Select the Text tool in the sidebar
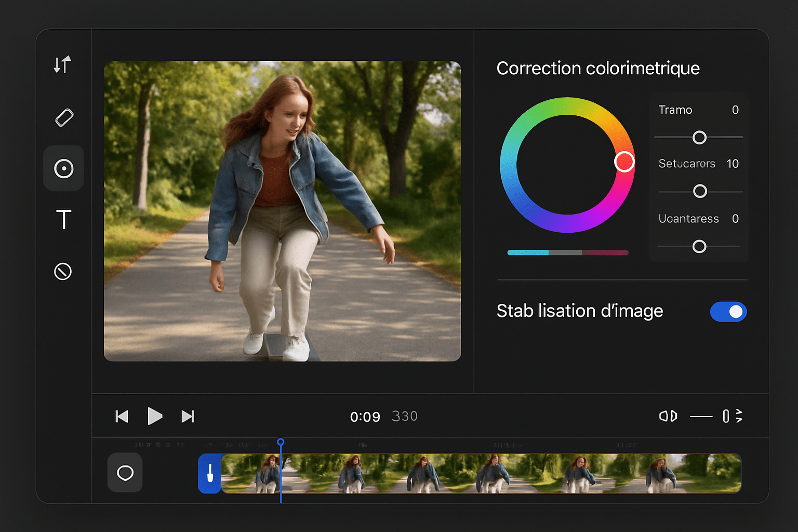The height and width of the screenshot is (532, 798). tap(63, 219)
